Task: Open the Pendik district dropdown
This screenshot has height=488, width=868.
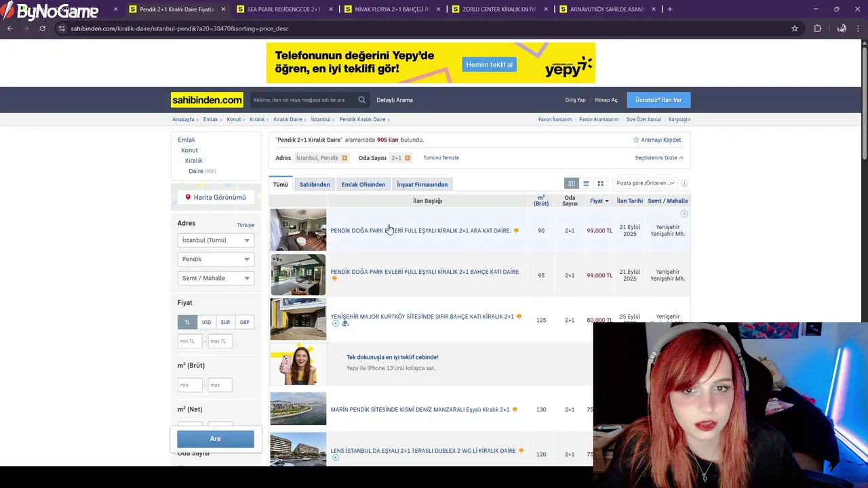Action: (x=216, y=259)
